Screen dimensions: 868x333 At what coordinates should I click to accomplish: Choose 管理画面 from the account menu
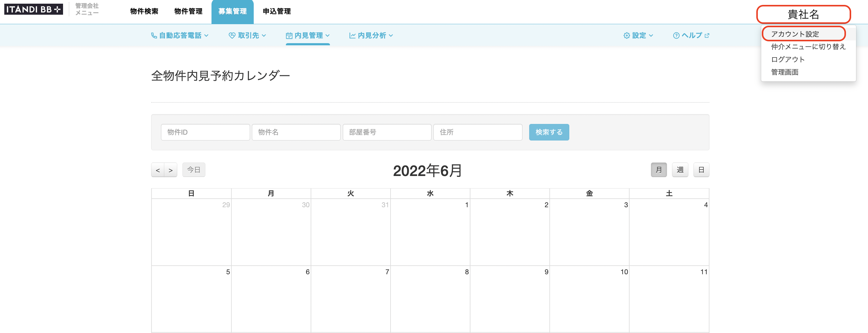pyautogui.click(x=808, y=72)
